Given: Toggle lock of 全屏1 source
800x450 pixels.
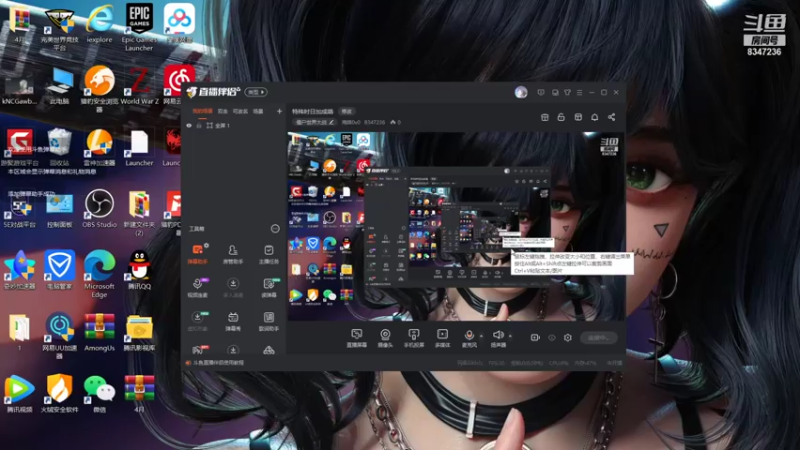Looking at the screenshot, I should [199, 126].
